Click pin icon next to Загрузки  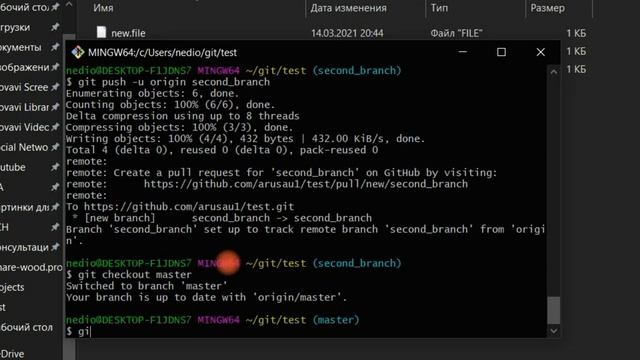tap(55, 27)
